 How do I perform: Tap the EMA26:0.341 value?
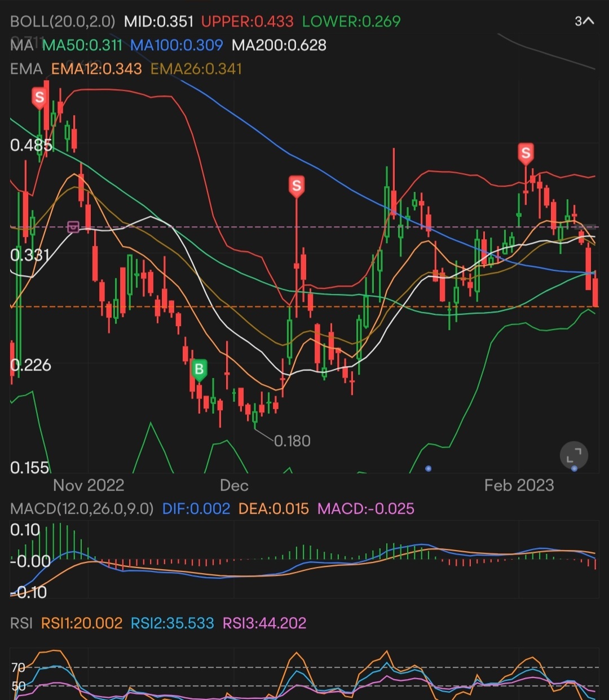[196, 69]
